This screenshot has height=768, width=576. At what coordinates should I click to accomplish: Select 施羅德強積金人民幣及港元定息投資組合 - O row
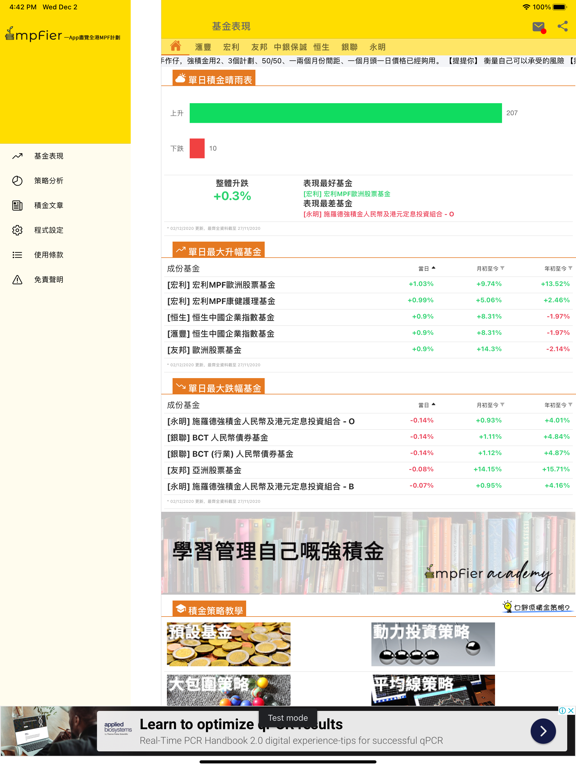369,421
